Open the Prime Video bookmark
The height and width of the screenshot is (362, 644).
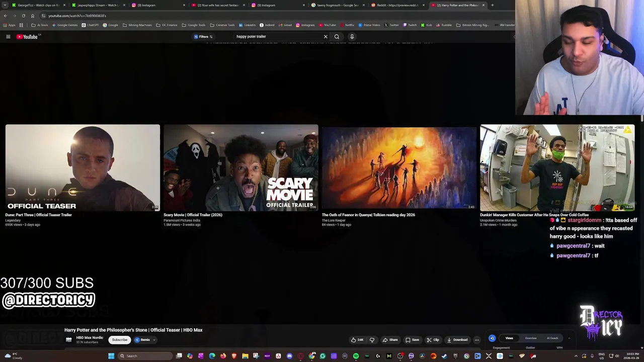[369, 25]
